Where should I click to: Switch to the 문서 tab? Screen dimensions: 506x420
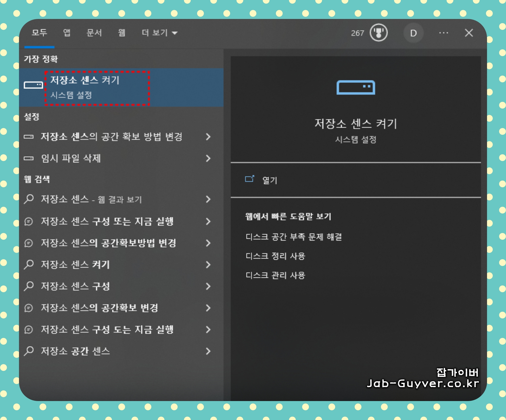click(x=94, y=33)
